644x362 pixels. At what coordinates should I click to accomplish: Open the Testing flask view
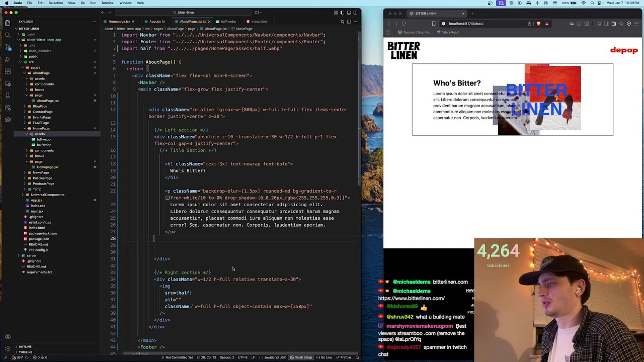8,95
